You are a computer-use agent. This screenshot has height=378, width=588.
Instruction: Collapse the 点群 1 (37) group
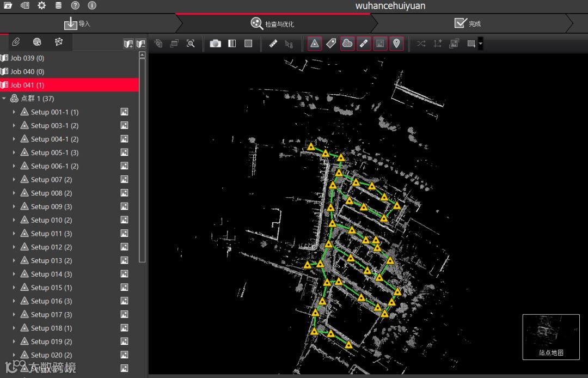click(4, 99)
